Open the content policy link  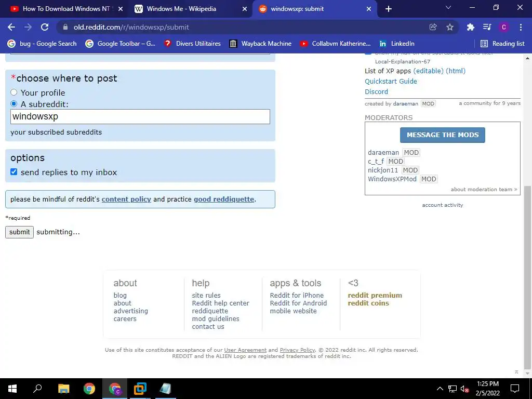point(126,199)
